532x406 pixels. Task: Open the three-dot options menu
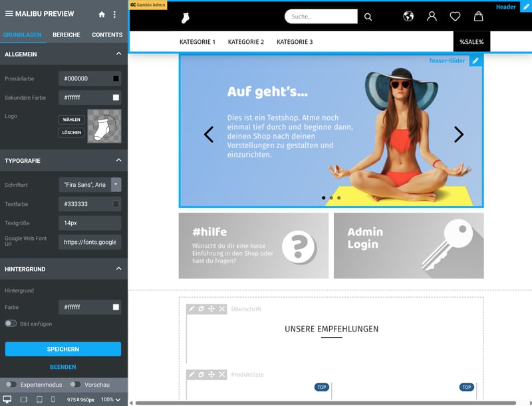(114, 15)
